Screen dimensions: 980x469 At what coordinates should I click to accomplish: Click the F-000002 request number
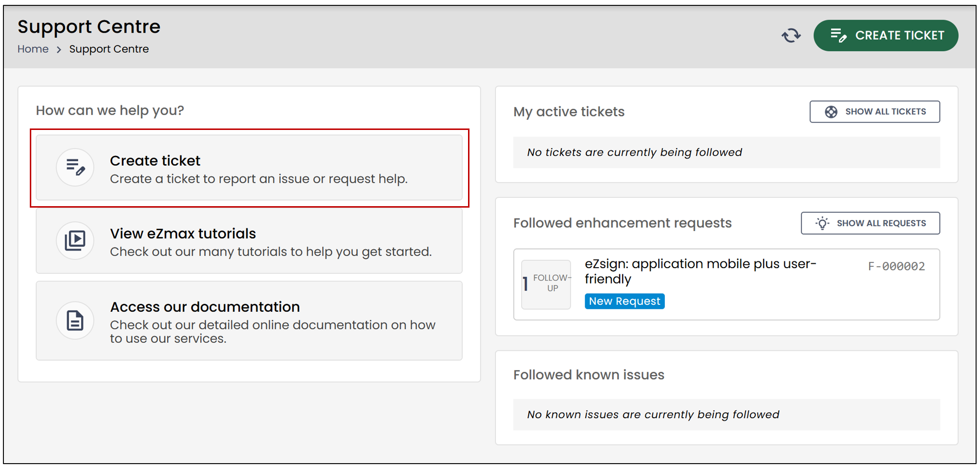[x=896, y=266]
